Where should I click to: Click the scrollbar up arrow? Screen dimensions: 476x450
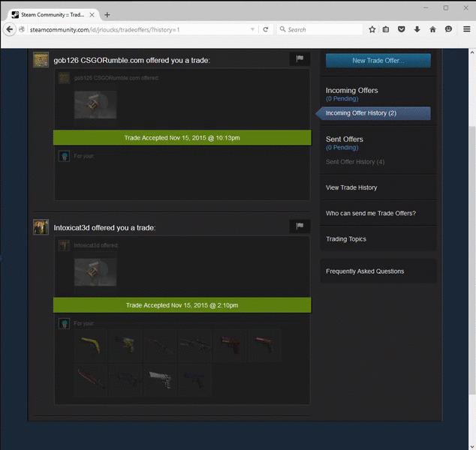pyautogui.click(x=472, y=52)
